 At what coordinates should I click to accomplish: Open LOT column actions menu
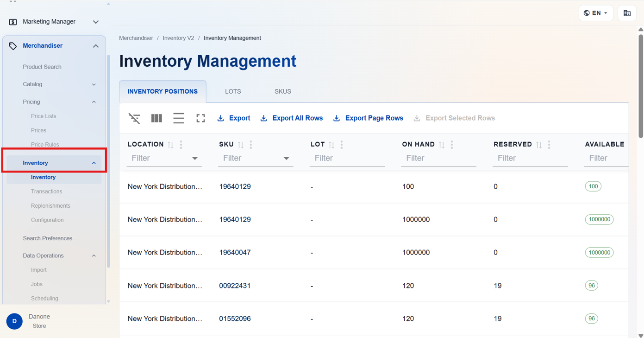coord(342,145)
